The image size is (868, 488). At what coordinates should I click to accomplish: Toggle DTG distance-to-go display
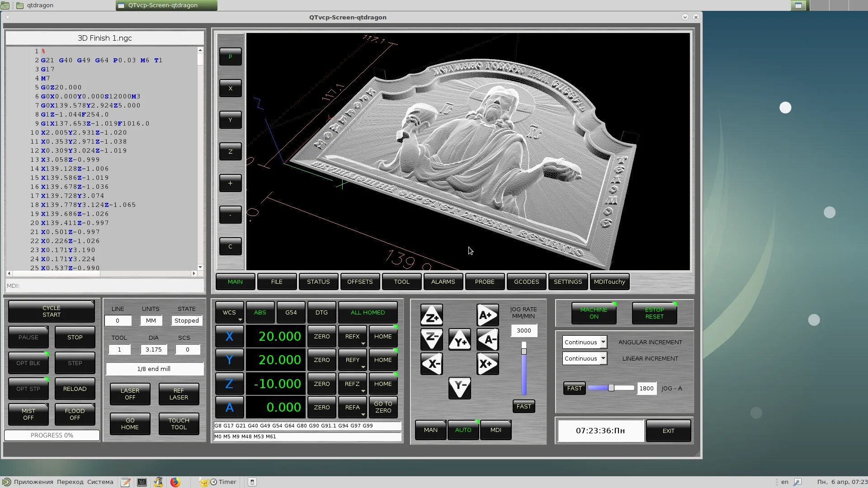[x=321, y=313]
